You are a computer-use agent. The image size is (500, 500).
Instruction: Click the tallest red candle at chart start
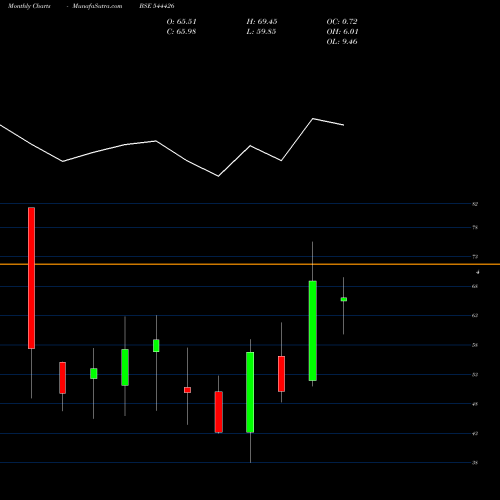tap(31, 278)
